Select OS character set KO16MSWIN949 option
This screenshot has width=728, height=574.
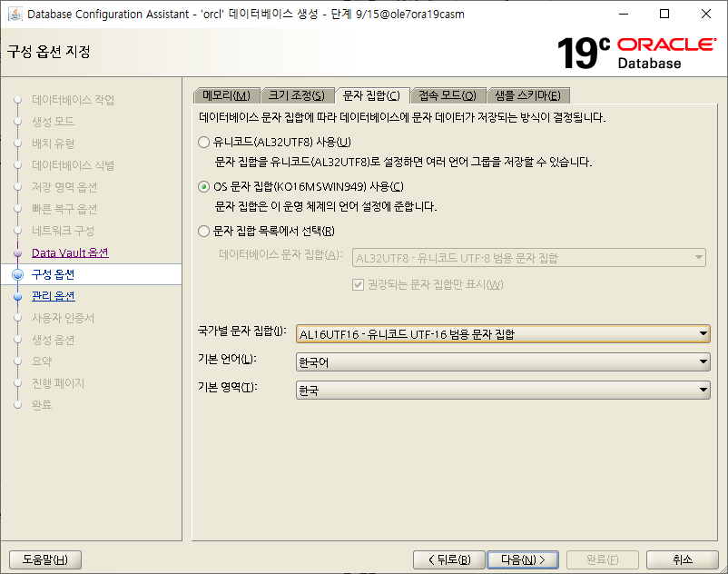[204, 187]
